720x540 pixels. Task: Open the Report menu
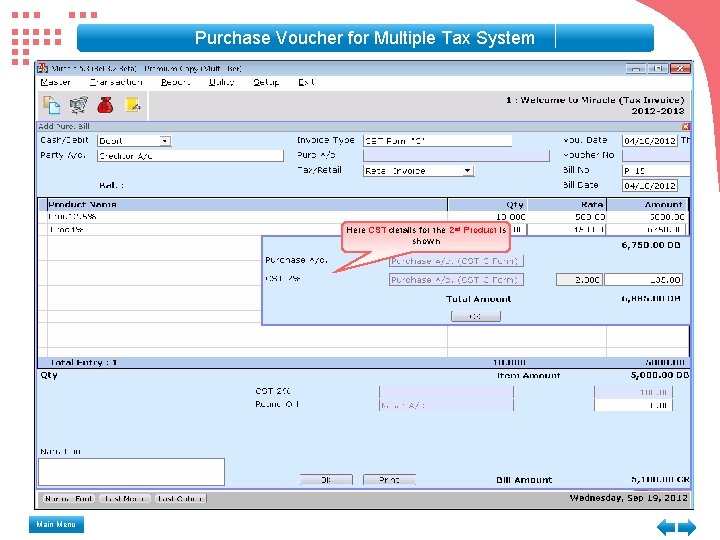[x=175, y=82]
